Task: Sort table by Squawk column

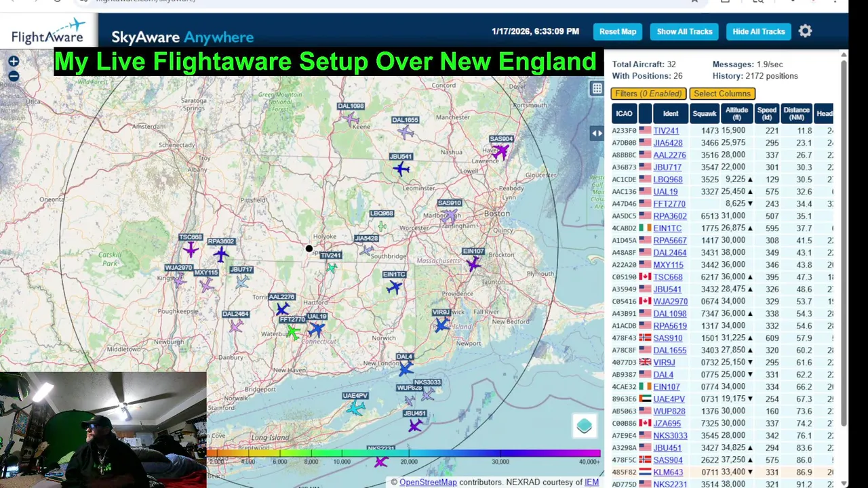Action: [x=705, y=113]
